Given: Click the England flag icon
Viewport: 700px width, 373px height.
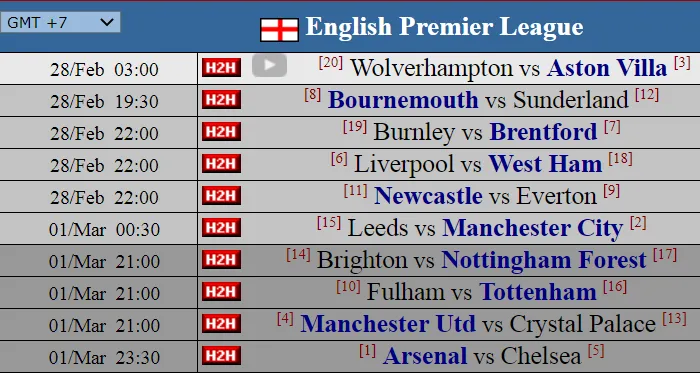Looking at the screenshot, I should tap(279, 30).
